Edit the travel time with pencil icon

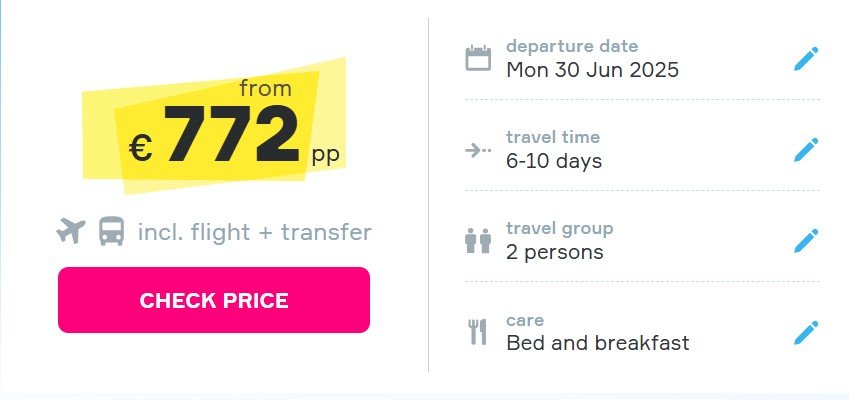click(806, 149)
